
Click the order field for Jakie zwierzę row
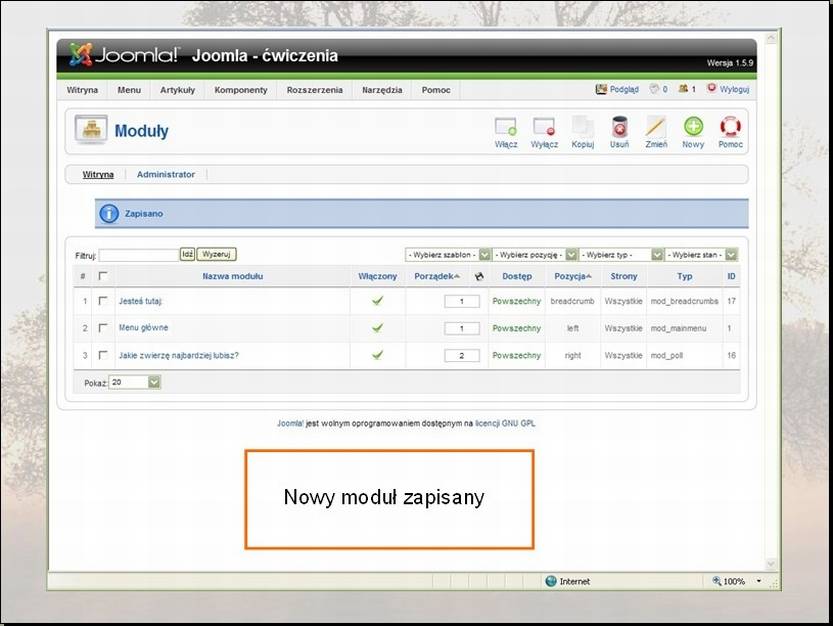462,356
